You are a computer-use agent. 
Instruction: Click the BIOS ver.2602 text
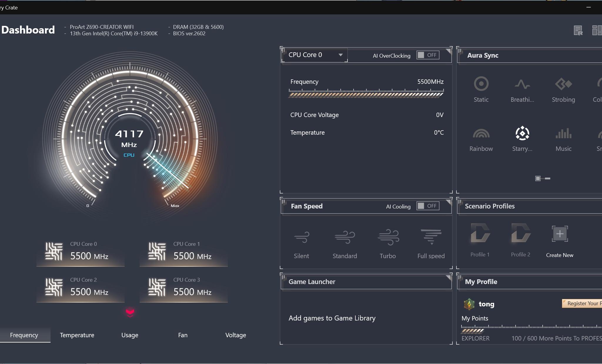[189, 34]
